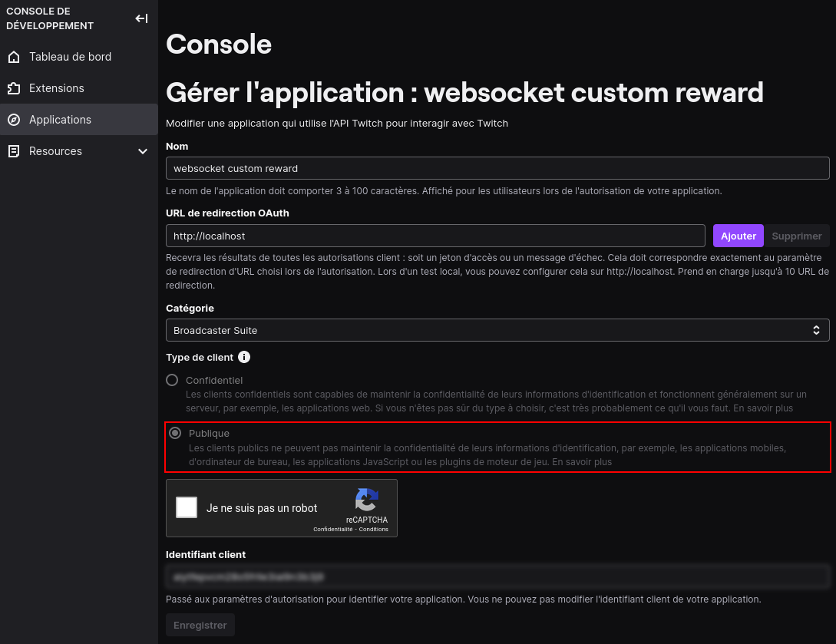Viewport: 836px width, 644px height.
Task: Click the Identifiant client field
Action: 497,576
